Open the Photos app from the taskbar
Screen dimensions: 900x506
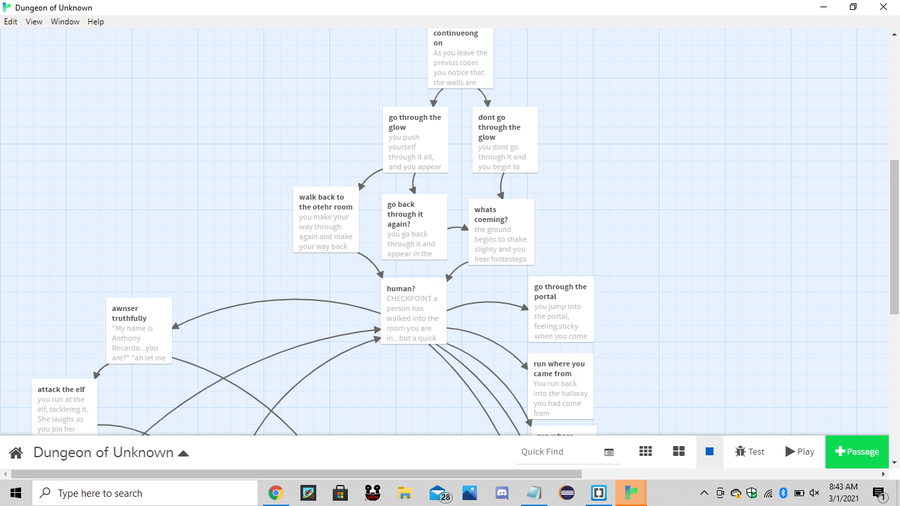(x=470, y=493)
